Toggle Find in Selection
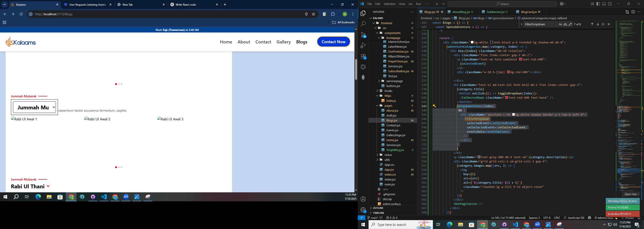 coord(603,24)
